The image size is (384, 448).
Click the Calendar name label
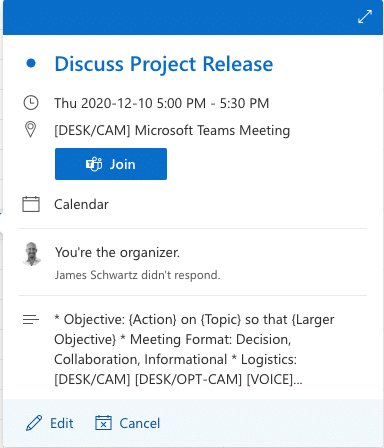[x=82, y=204]
